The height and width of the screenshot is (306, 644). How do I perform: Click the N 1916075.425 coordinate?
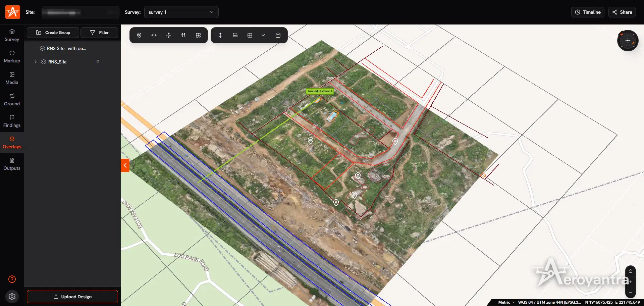click(x=599, y=302)
